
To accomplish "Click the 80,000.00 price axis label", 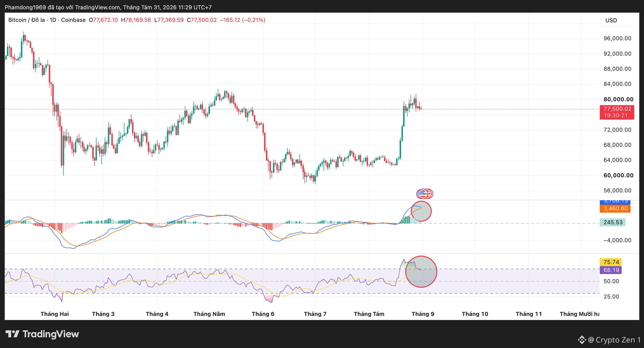I will pos(618,99).
